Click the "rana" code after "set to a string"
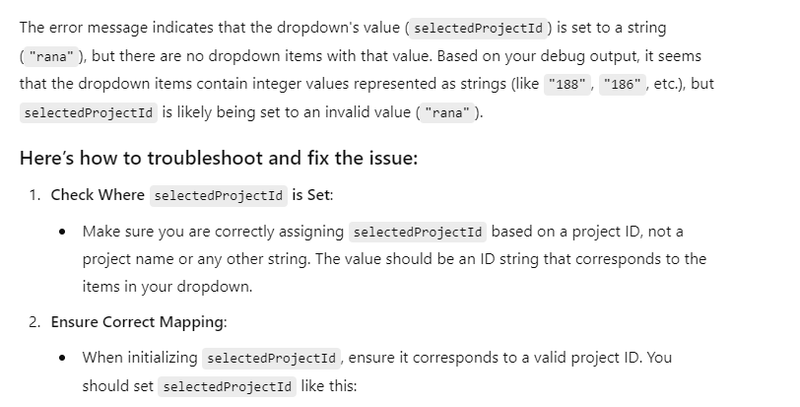Screen dimensions: 800x407 click(52, 57)
